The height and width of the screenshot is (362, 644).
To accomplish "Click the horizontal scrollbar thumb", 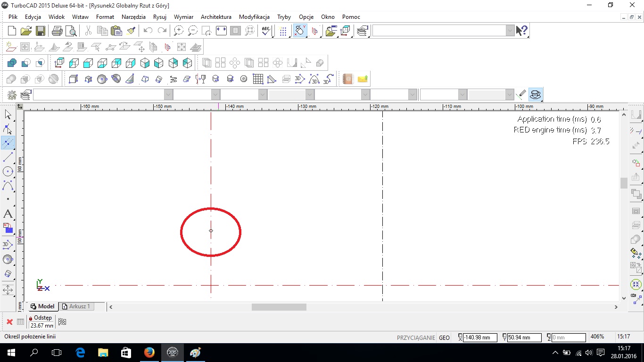I will (279, 307).
